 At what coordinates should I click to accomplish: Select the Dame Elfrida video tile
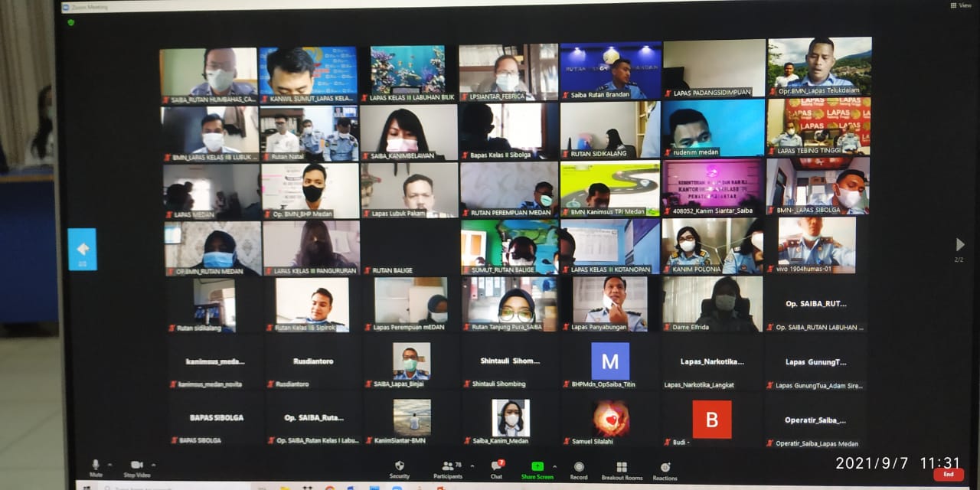[712, 304]
